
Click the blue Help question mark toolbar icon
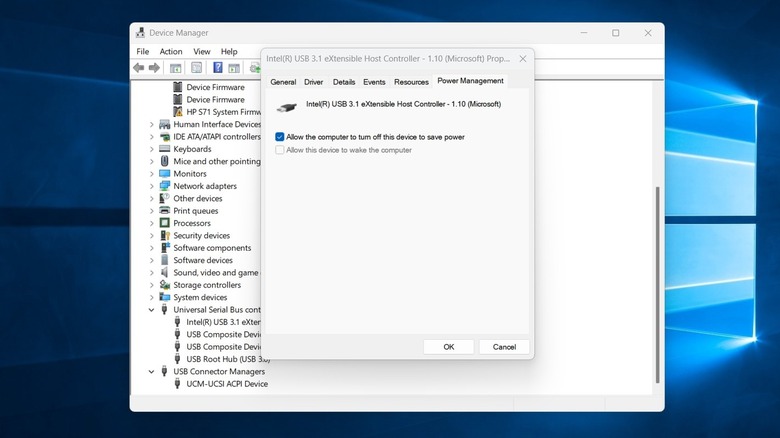pos(217,67)
